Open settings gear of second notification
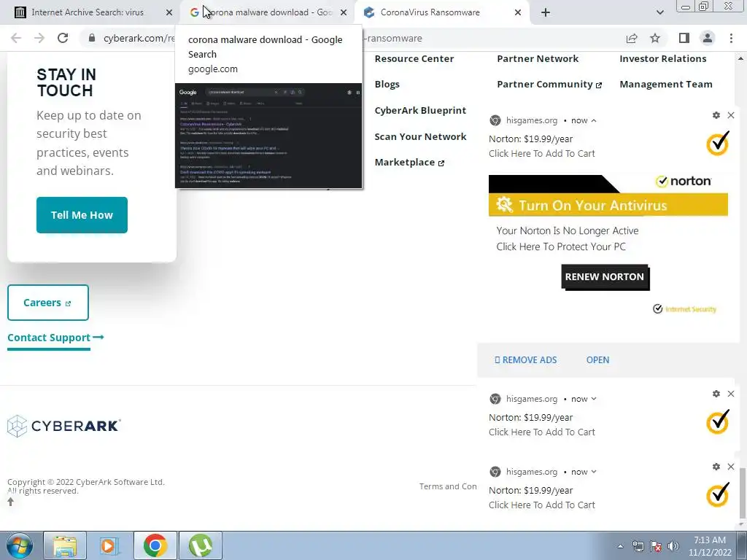The image size is (747, 560). [x=716, y=394]
